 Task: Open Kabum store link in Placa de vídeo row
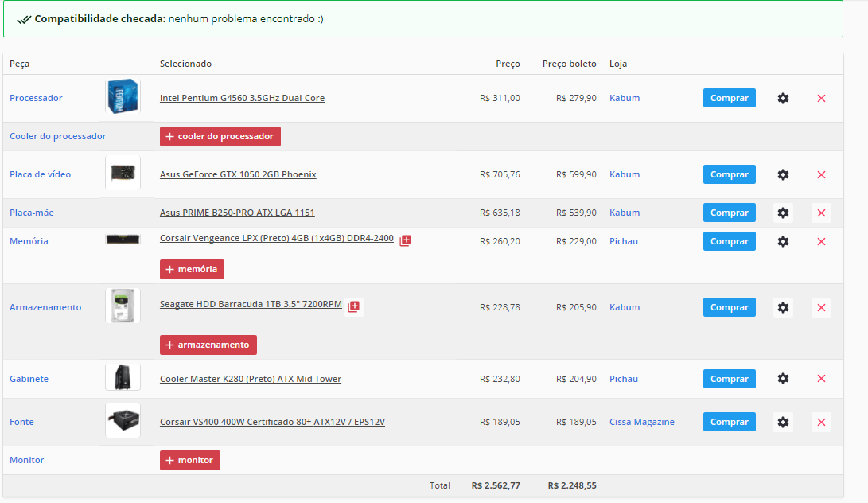coord(625,174)
